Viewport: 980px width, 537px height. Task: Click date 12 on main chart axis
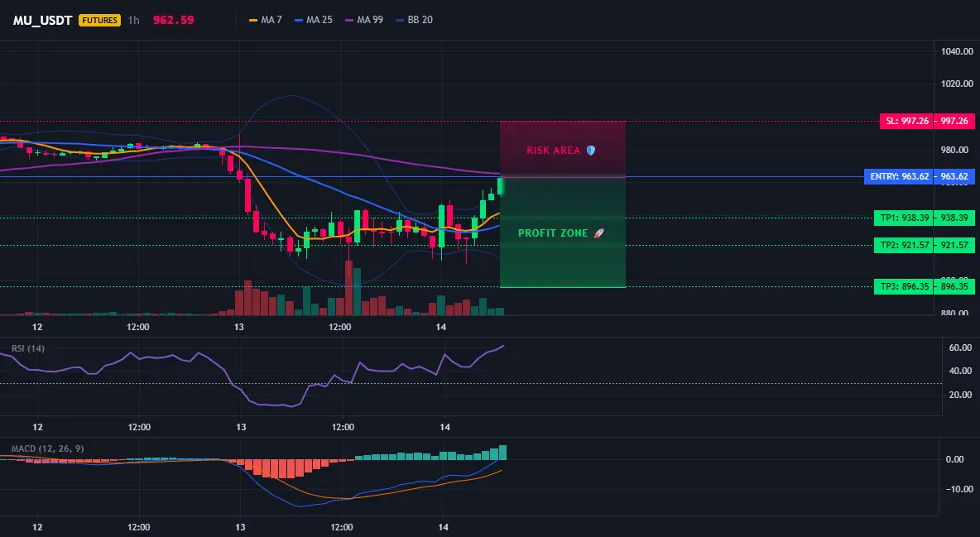[x=37, y=327]
